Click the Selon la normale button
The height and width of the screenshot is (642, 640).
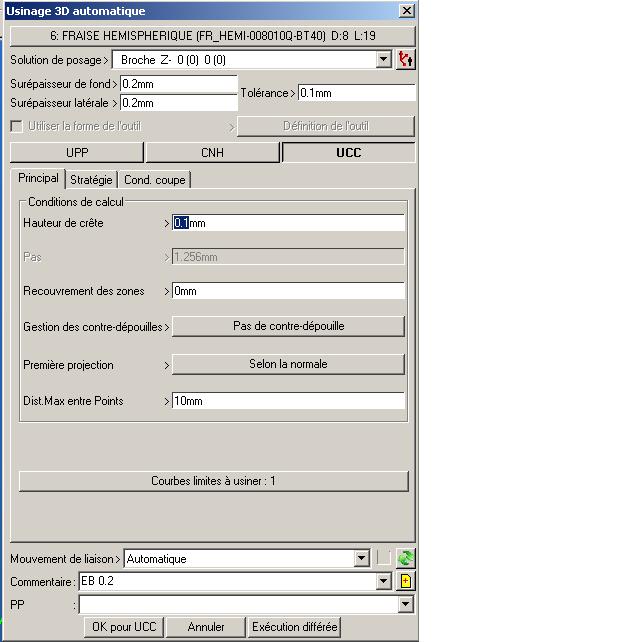tap(288, 364)
